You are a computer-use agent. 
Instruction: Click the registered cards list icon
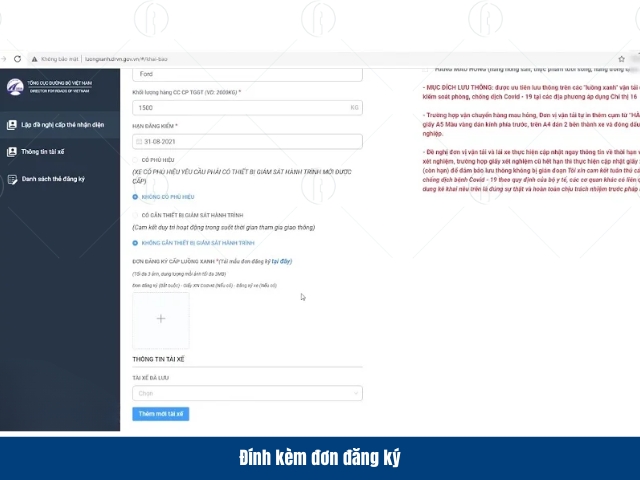[x=12, y=179]
